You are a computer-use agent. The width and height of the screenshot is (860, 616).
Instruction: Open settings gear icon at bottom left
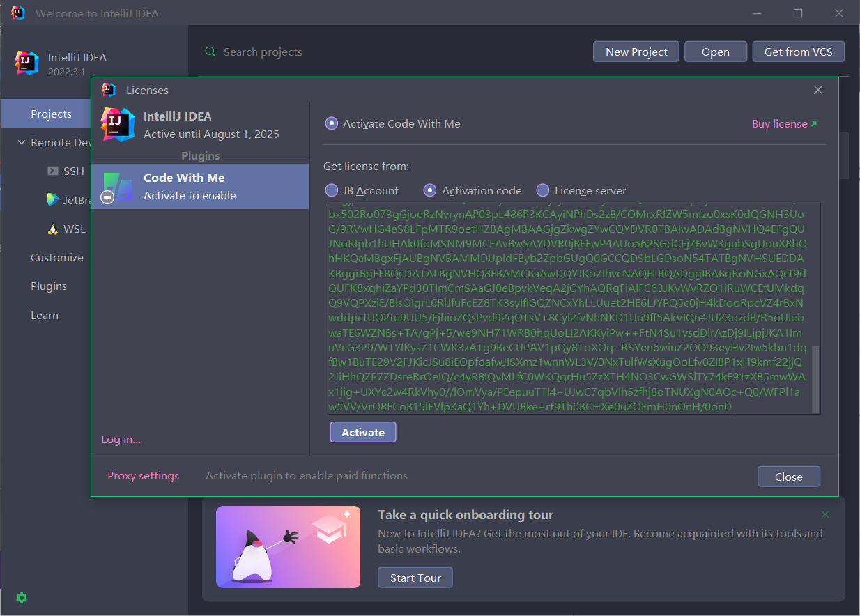click(x=22, y=598)
